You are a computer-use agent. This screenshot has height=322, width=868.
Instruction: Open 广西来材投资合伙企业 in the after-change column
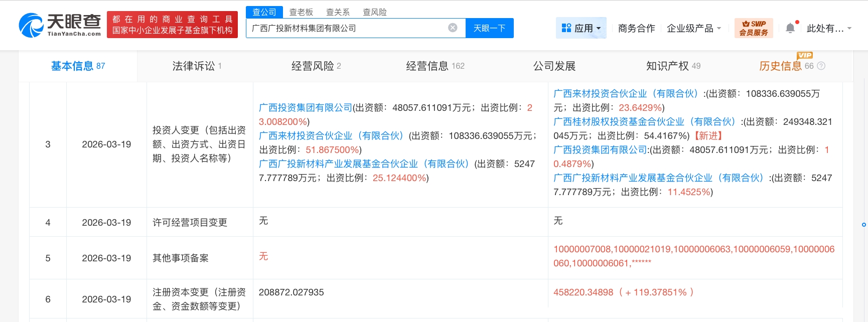pos(626,94)
